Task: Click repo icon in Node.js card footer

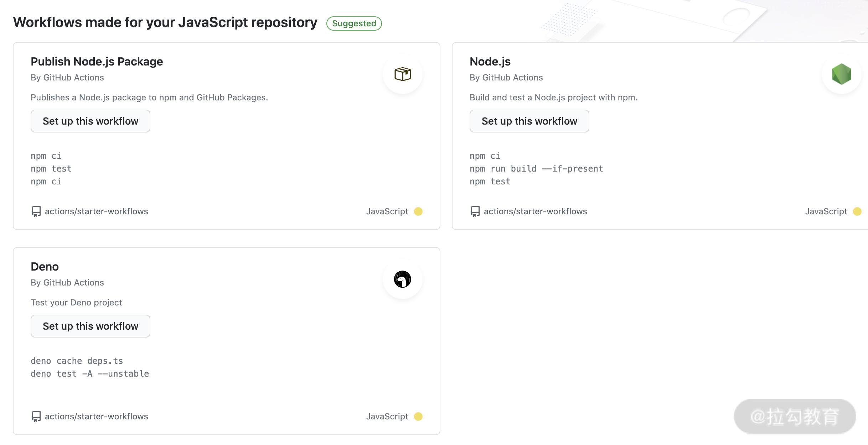Action: [x=475, y=211]
